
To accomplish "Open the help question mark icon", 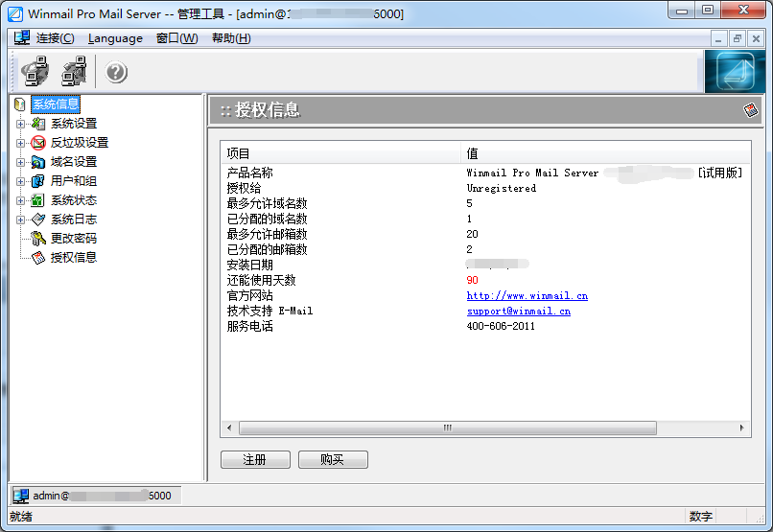I will pos(116,73).
